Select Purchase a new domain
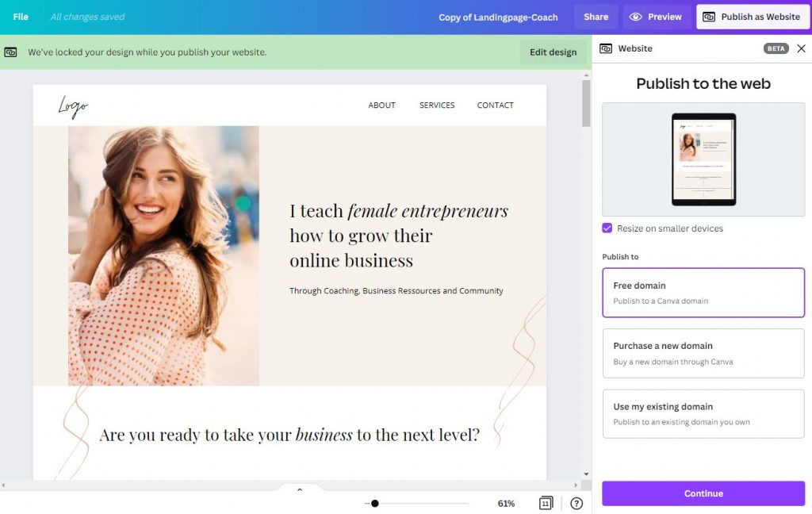This screenshot has width=812, height=514. click(703, 353)
